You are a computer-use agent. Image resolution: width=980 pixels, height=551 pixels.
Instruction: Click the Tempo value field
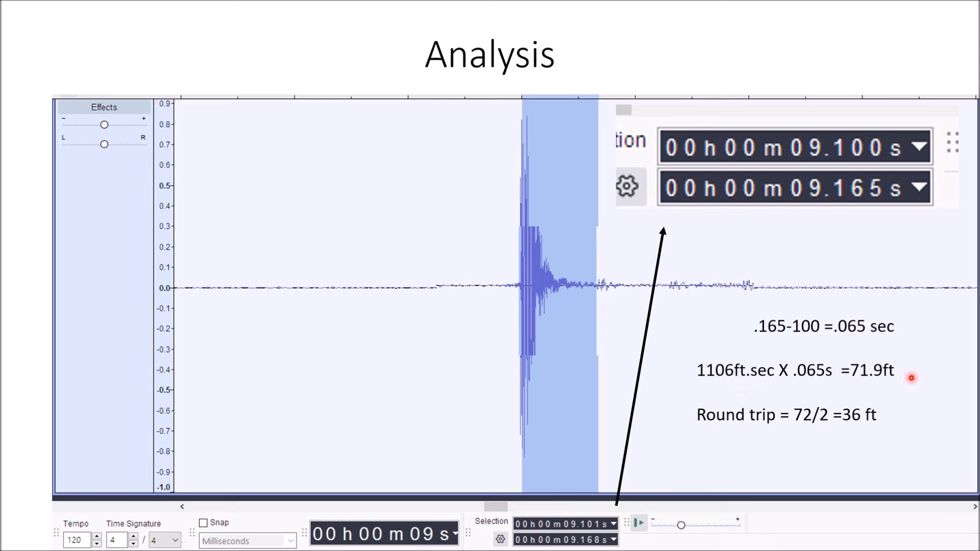pyautogui.click(x=77, y=540)
